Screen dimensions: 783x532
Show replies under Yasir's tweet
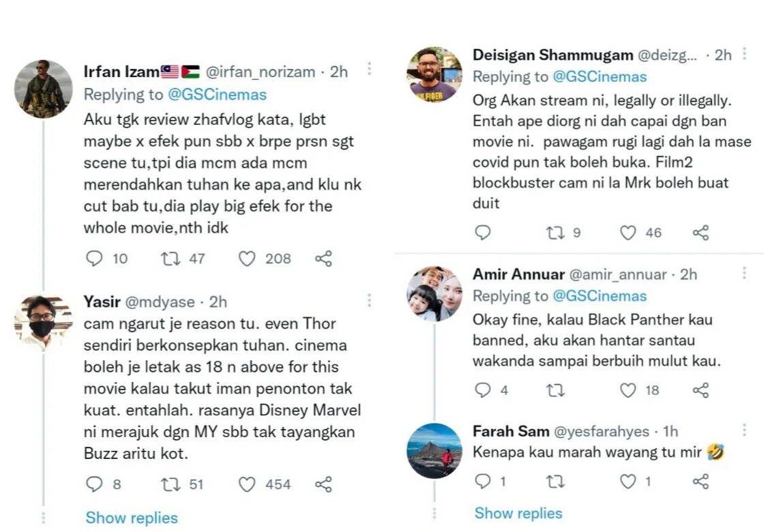pyautogui.click(x=132, y=518)
